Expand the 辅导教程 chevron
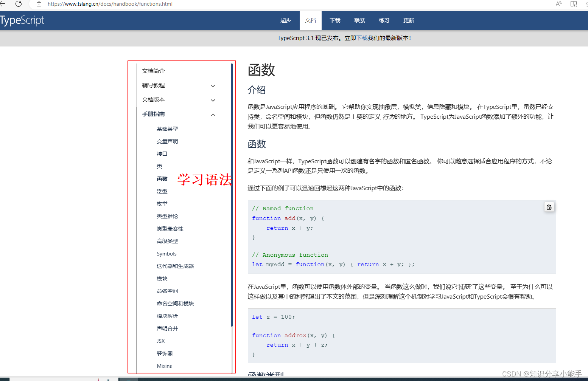The image size is (588, 381). tap(213, 86)
